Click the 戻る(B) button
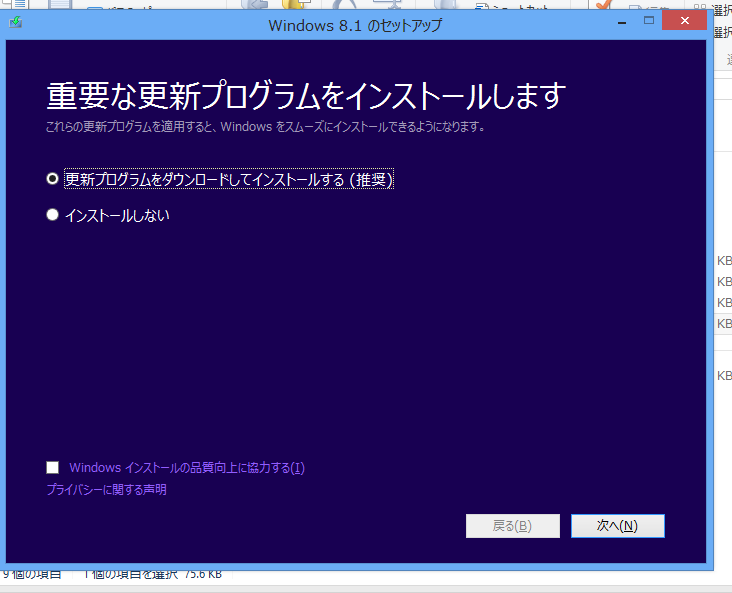 coord(513,526)
